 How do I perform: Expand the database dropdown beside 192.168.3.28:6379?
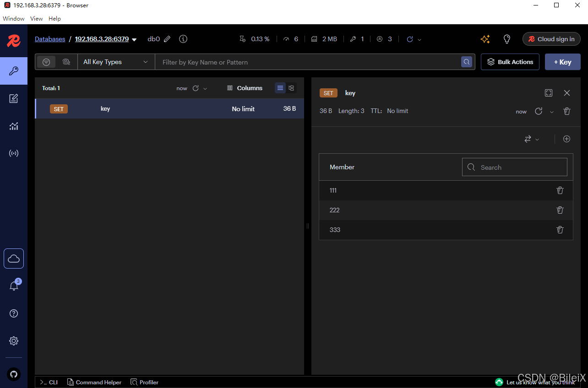click(x=134, y=39)
